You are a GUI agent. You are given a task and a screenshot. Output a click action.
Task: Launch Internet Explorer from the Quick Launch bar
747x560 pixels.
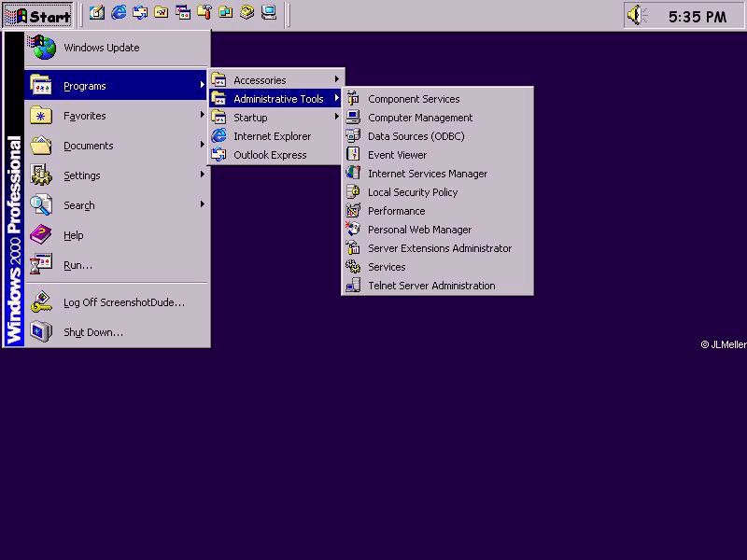119,12
